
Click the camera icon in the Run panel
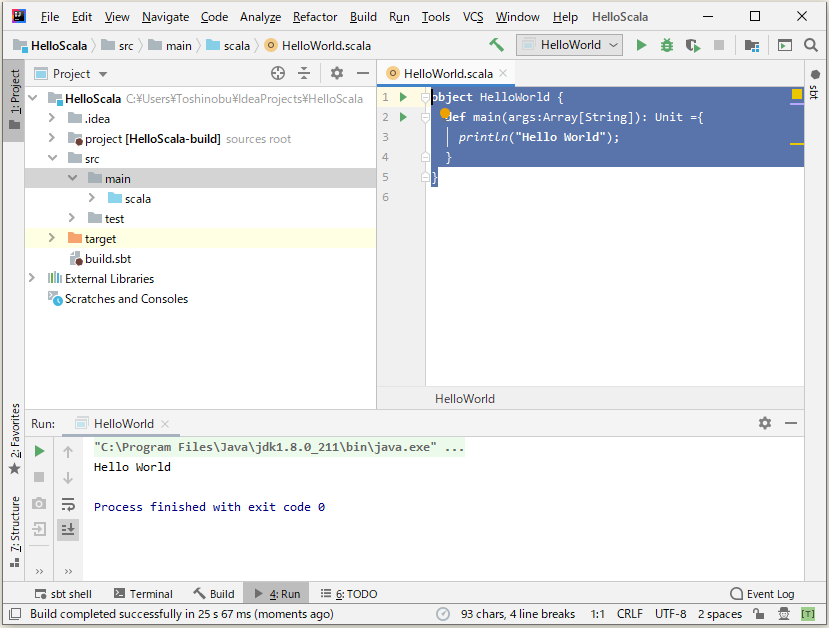click(39, 503)
